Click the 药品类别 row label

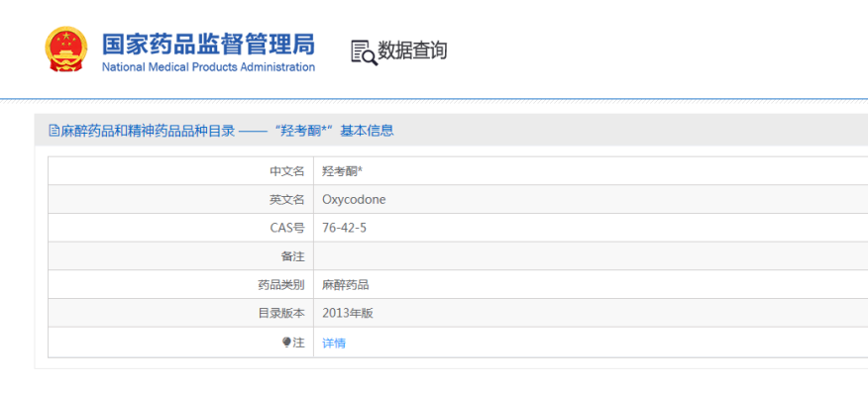click(x=280, y=285)
